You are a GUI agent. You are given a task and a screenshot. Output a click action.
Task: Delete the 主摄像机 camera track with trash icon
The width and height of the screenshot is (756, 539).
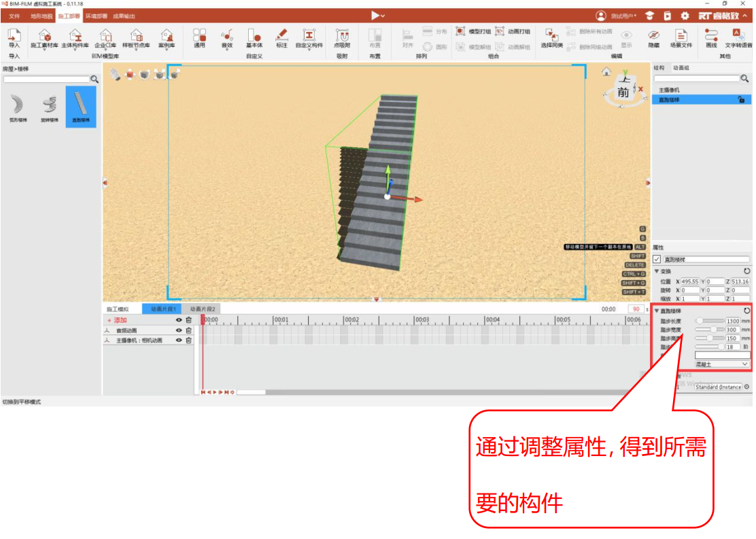tap(189, 341)
